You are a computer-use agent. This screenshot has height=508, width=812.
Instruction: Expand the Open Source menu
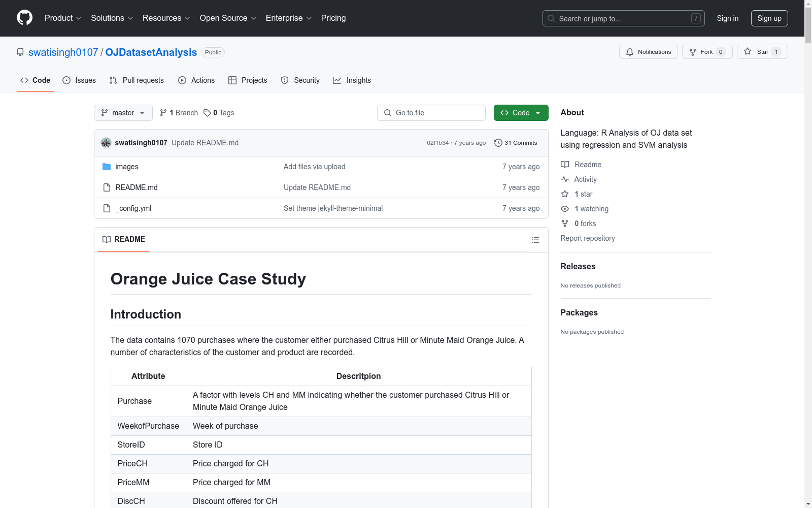[228, 18]
